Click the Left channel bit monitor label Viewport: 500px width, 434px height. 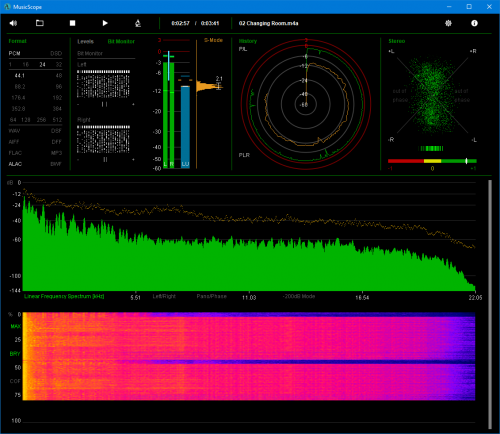(x=82, y=64)
